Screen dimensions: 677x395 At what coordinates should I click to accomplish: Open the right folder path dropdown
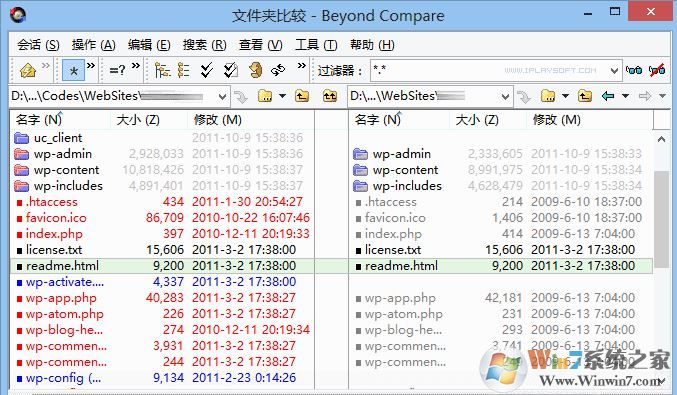[x=505, y=97]
